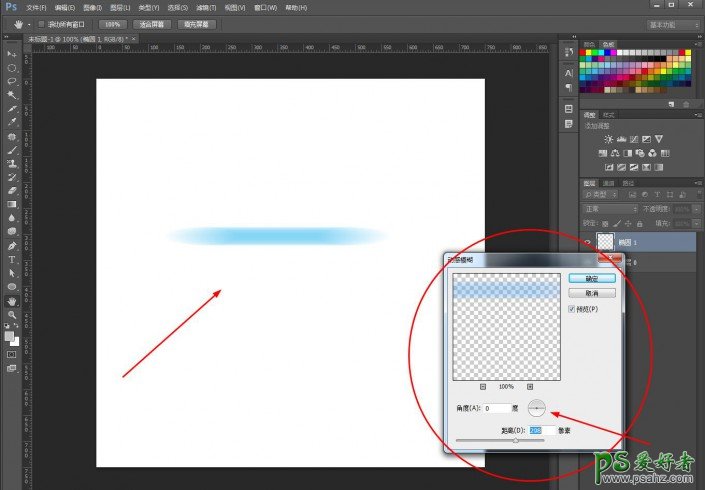The image size is (705, 490).
Task: Open the Filter menu
Action: [x=206, y=8]
